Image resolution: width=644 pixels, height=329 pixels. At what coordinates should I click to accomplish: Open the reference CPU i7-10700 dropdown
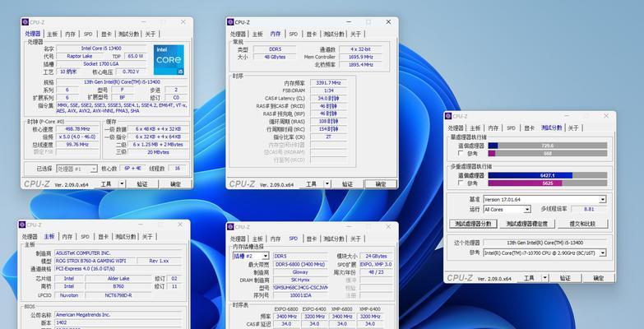(x=602, y=253)
